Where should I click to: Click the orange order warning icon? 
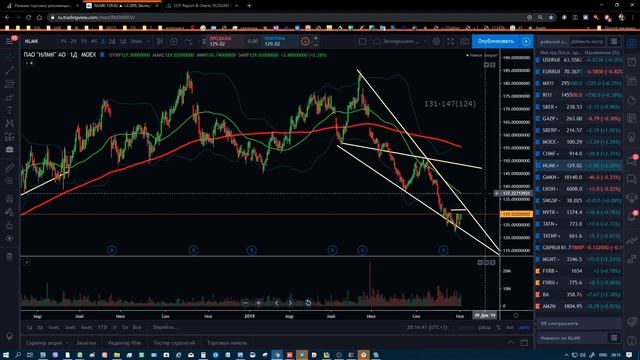[305, 41]
